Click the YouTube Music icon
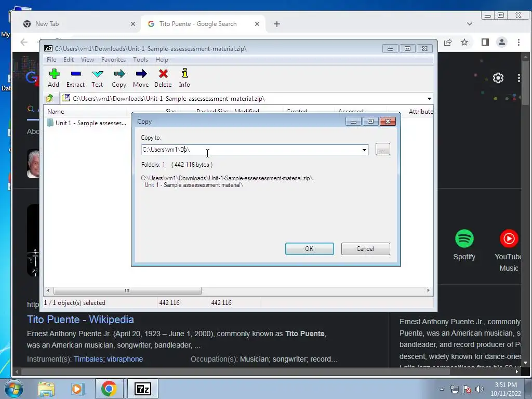The image size is (532, 399). (509, 238)
